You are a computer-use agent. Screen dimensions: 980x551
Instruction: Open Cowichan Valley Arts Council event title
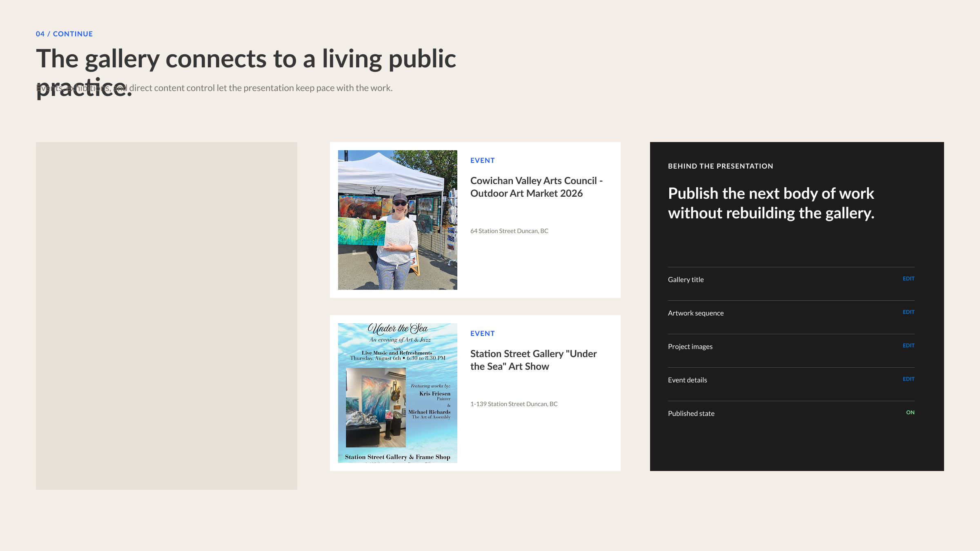point(537,187)
